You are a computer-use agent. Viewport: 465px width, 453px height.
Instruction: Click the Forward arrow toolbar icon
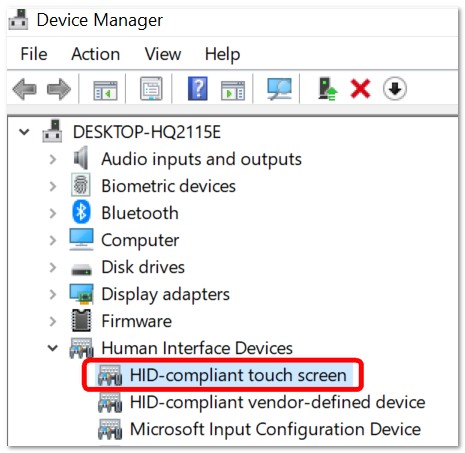59,89
